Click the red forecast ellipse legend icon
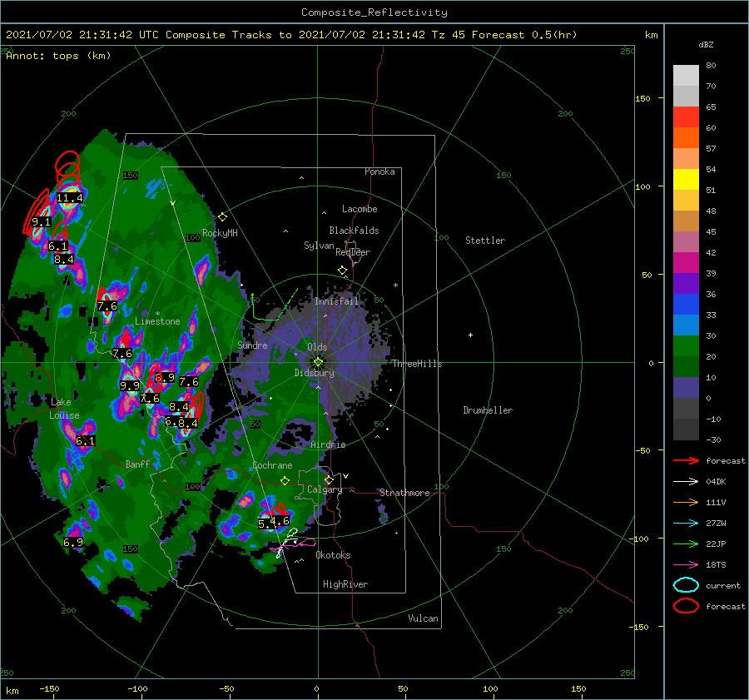 pos(686,606)
